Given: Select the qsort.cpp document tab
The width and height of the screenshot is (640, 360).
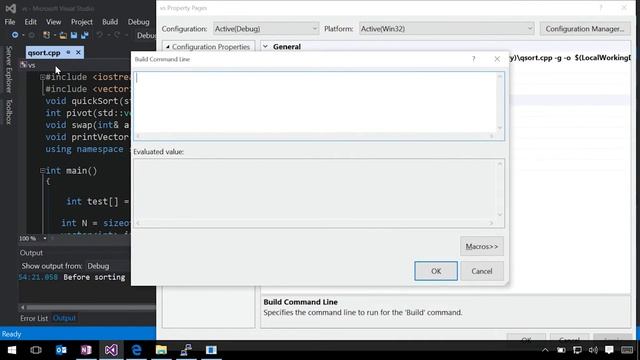Looking at the screenshot, I should [44, 52].
